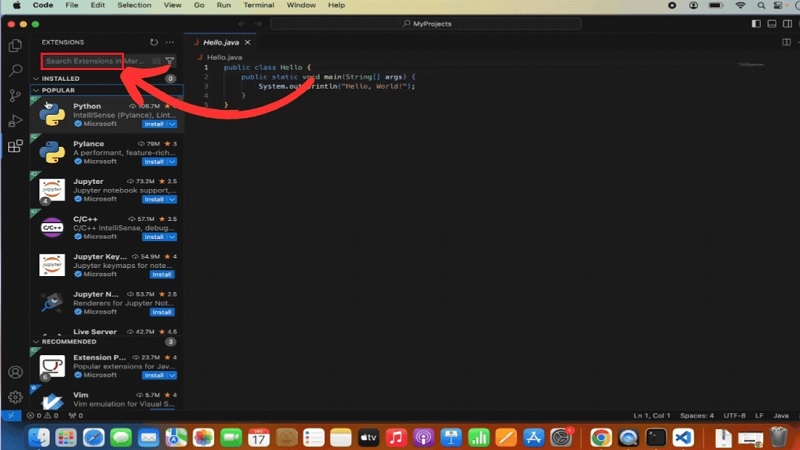Open the Accounts menu icon
The image size is (800, 450).
coord(15,372)
